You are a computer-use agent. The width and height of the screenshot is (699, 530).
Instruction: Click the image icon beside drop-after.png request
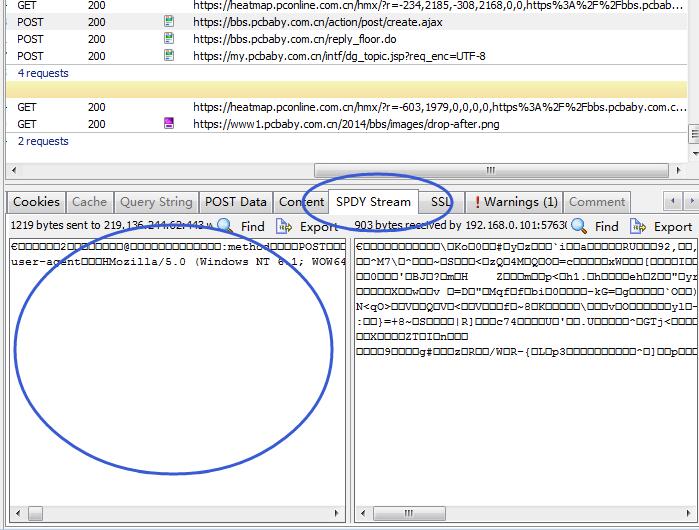point(169,124)
